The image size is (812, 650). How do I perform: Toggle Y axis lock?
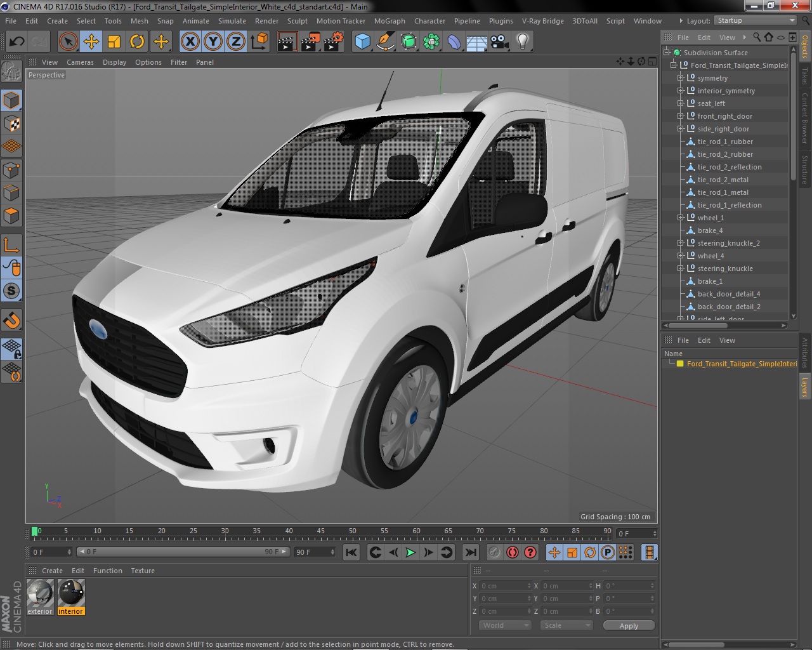[x=213, y=42]
